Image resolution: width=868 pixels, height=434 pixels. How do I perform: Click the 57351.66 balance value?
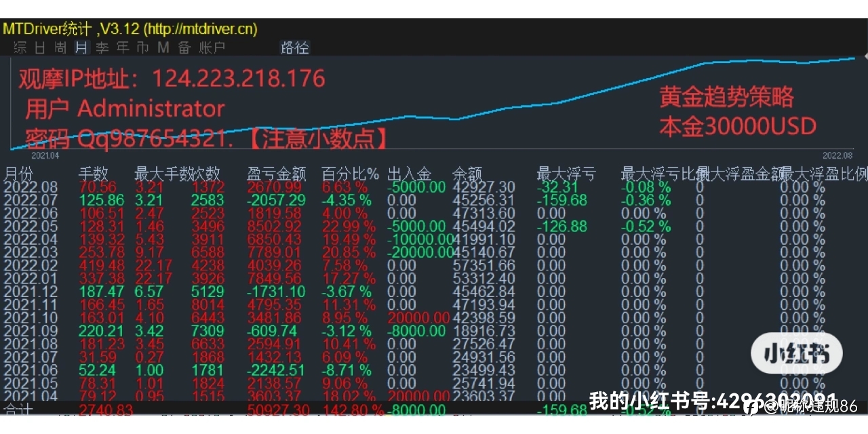point(484,266)
